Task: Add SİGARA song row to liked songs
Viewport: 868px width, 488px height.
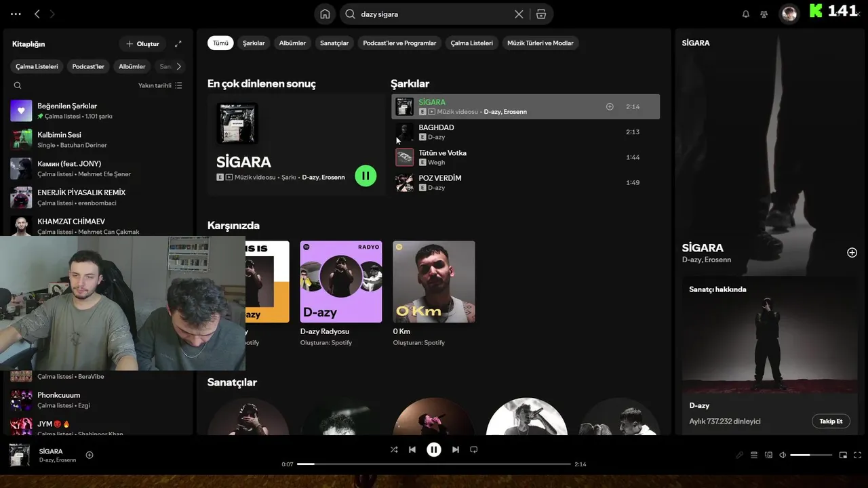Action: point(610,106)
